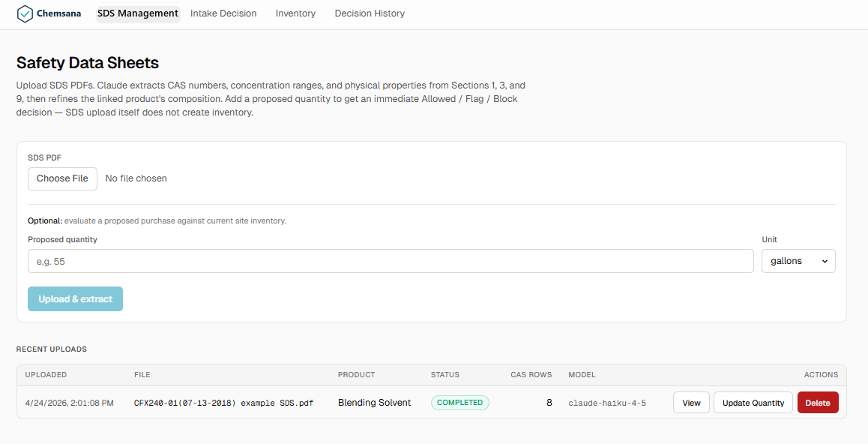This screenshot has height=444, width=868.
Task: Switch to the Intake Decision tab
Action: [x=223, y=13]
